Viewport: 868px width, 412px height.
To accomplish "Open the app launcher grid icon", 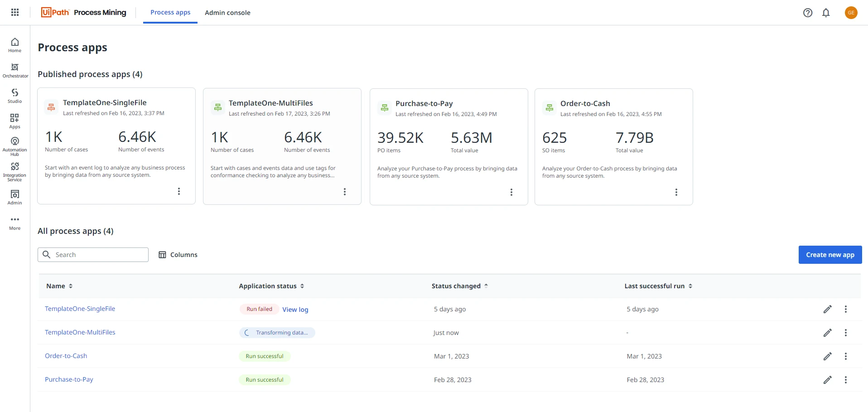I will click(x=15, y=12).
